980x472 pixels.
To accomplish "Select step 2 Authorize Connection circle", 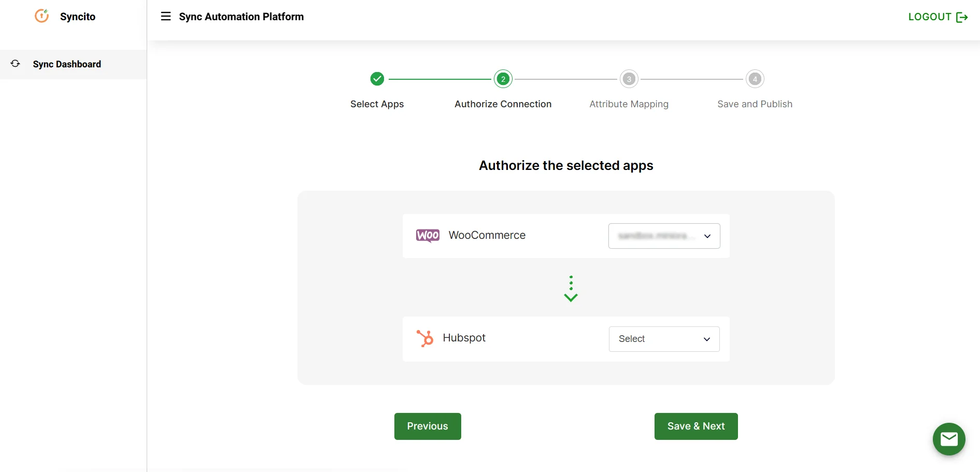I will coord(503,79).
